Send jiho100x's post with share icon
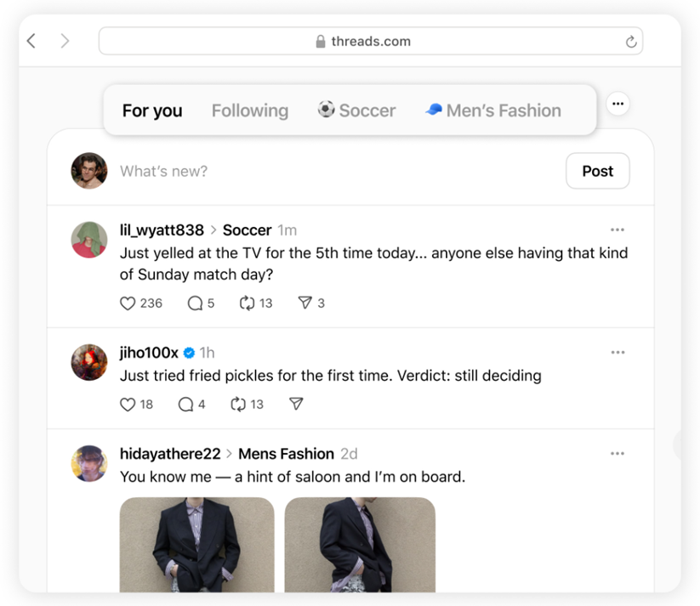 (296, 405)
